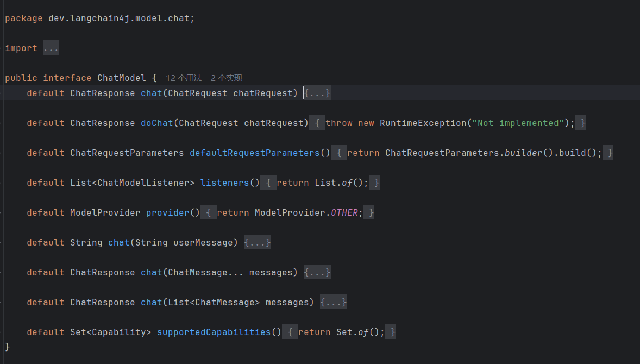Expand the collapsed import statements
The width and height of the screenshot is (640, 364).
point(51,48)
